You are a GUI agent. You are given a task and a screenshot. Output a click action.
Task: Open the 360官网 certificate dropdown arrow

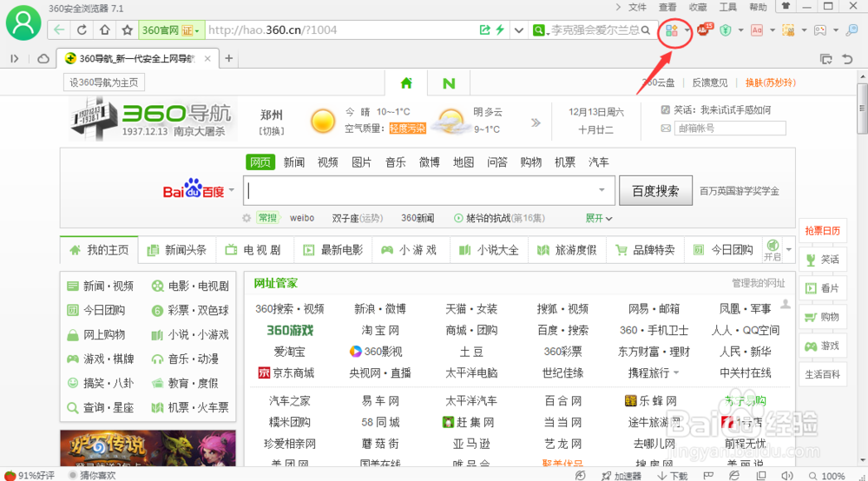pyautogui.click(x=197, y=30)
